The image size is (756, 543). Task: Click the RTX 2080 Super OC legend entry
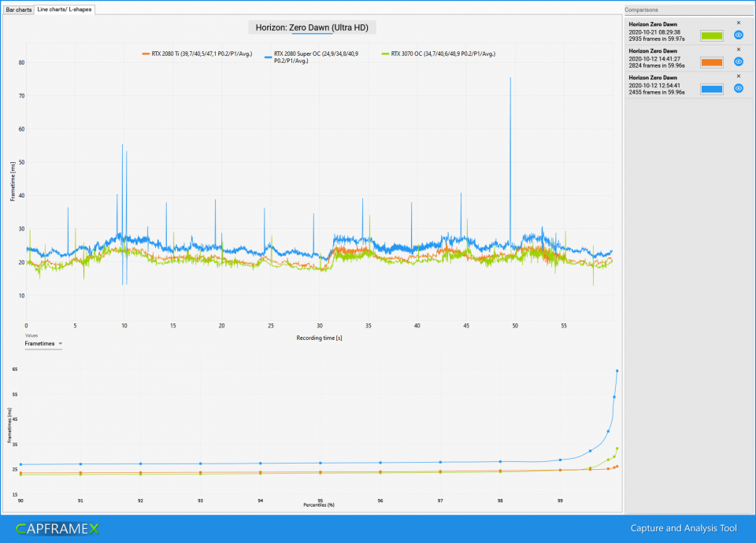click(312, 57)
